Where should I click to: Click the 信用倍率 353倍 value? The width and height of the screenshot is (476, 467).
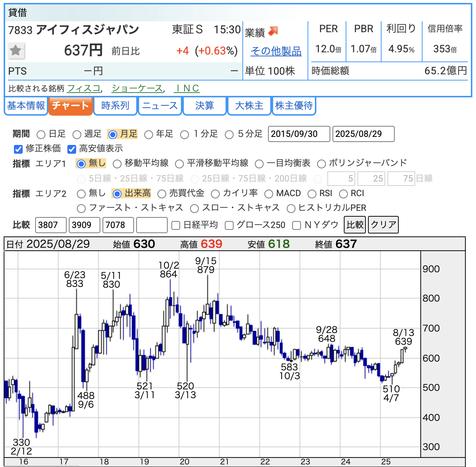tap(445, 49)
